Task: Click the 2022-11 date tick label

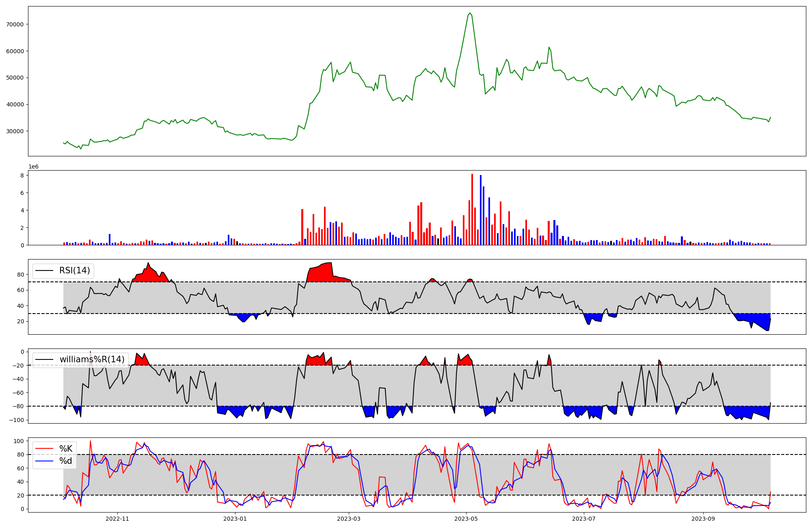Action: [117, 519]
